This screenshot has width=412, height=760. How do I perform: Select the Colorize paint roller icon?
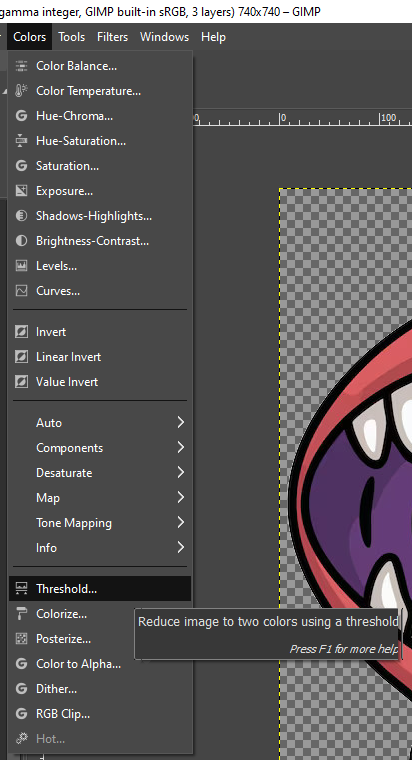(21, 614)
